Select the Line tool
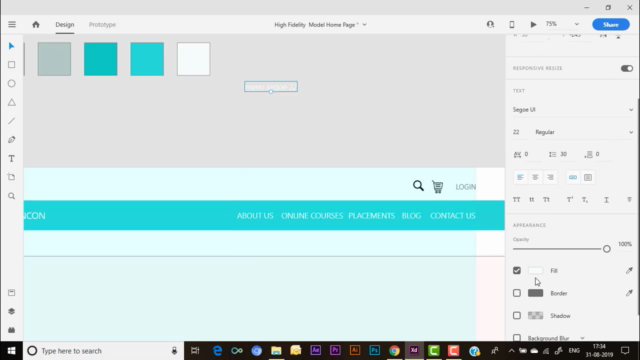 [x=11, y=121]
